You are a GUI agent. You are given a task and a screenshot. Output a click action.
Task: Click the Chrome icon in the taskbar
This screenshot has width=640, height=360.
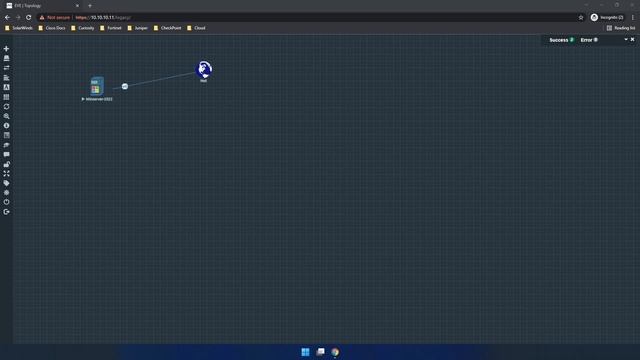[335, 352]
